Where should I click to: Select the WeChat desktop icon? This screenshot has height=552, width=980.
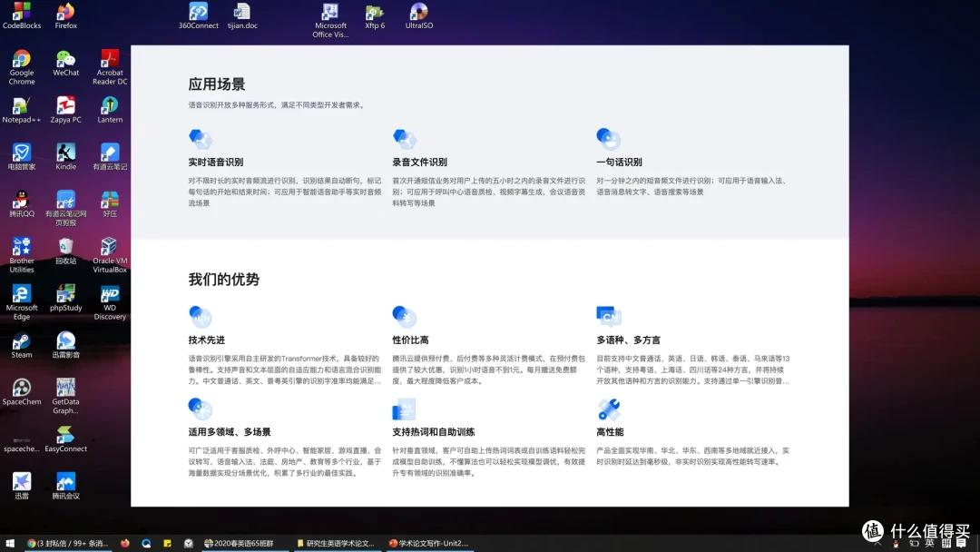click(x=65, y=63)
